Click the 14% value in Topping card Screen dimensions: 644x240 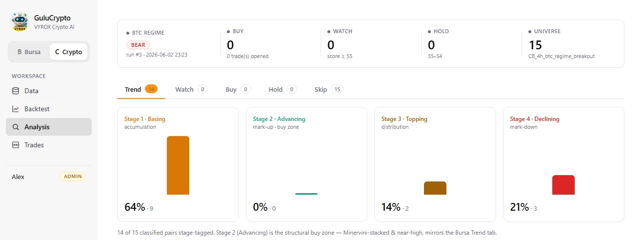pos(391,207)
